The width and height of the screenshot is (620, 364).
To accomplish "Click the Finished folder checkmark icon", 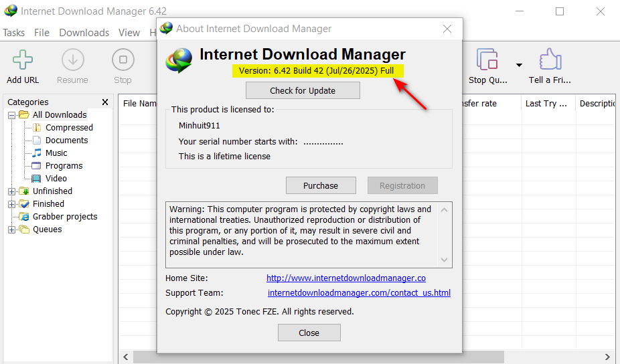I will [24, 203].
